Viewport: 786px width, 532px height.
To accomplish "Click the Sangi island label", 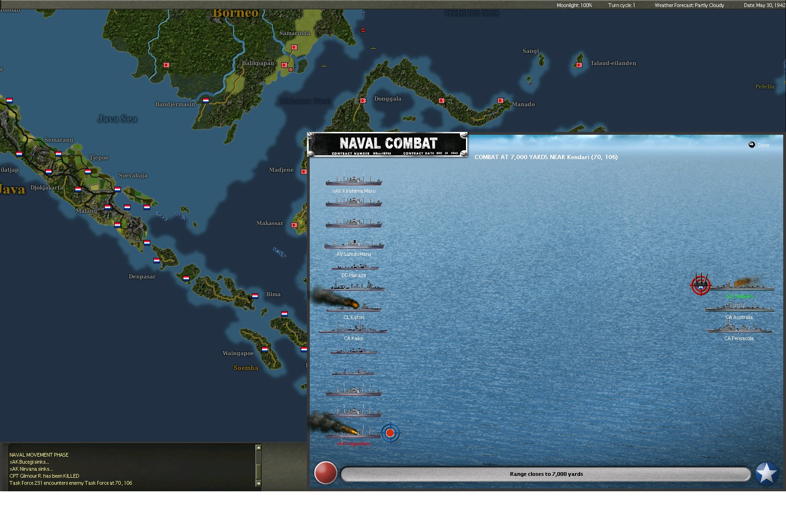I will point(531,51).
